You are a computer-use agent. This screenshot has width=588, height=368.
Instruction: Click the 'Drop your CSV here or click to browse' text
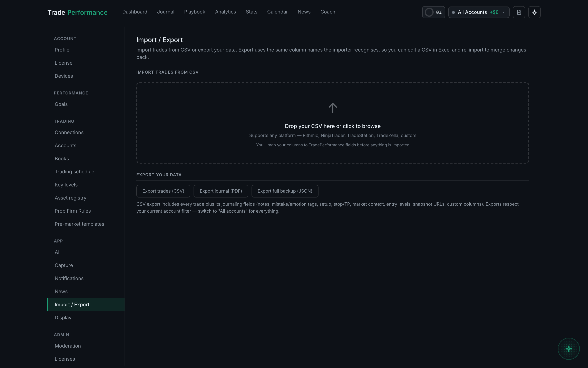click(x=333, y=126)
